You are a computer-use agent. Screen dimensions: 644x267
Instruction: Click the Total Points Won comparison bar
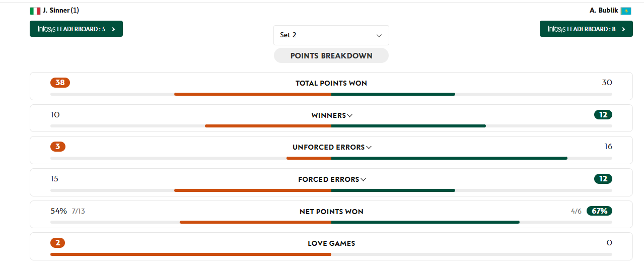(331, 94)
